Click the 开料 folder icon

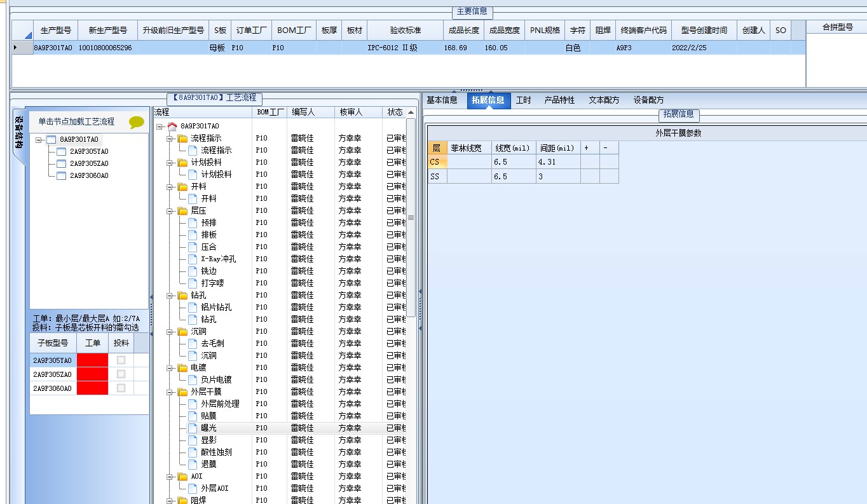(183, 187)
